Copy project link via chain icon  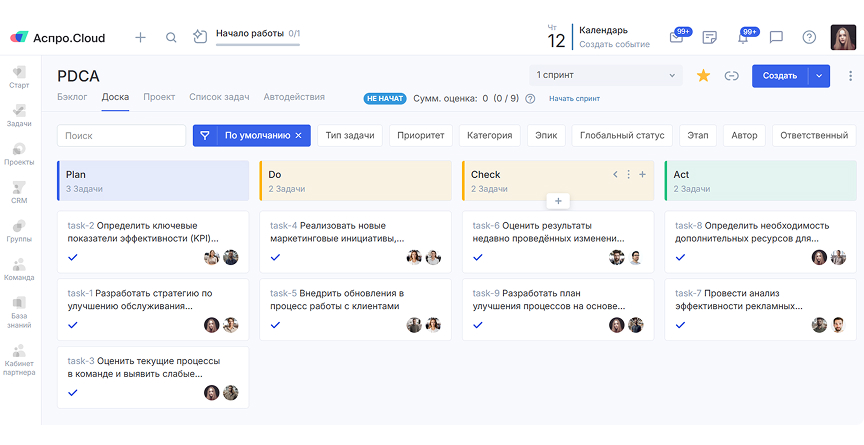pyautogui.click(x=731, y=75)
